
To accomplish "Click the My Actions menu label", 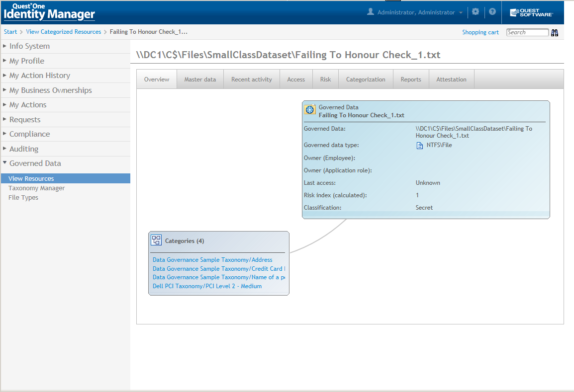I will [28, 104].
